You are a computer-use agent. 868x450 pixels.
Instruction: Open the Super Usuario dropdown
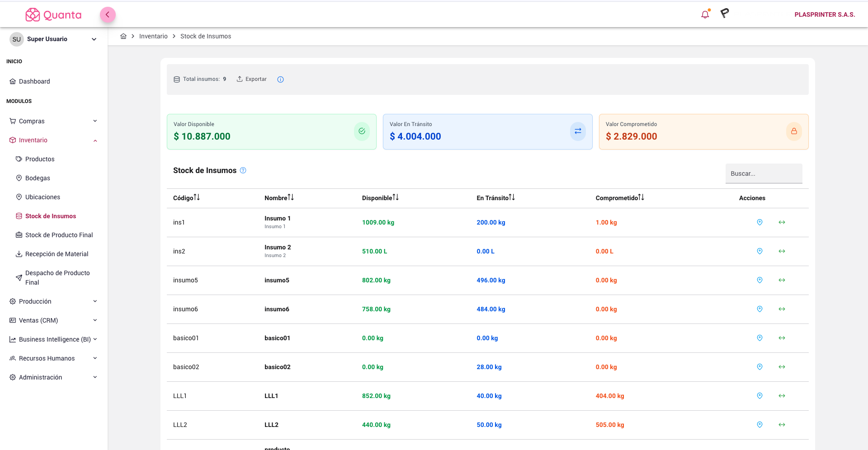[x=53, y=39]
